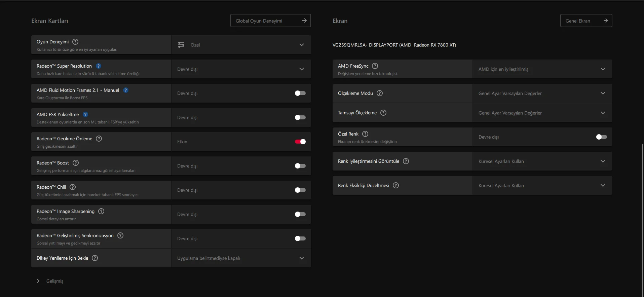Click the sliders icon beside Özel profile
Screen dimensions: 644x297
tap(181, 45)
